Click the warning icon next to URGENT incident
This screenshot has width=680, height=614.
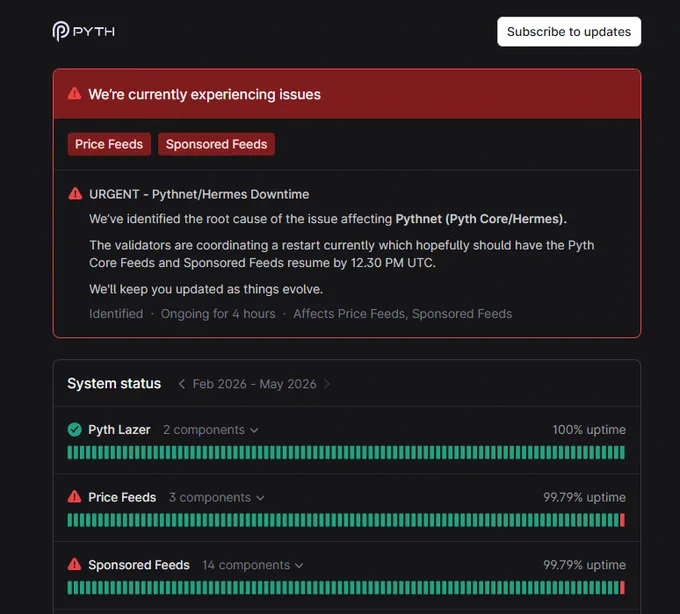point(75,193)
